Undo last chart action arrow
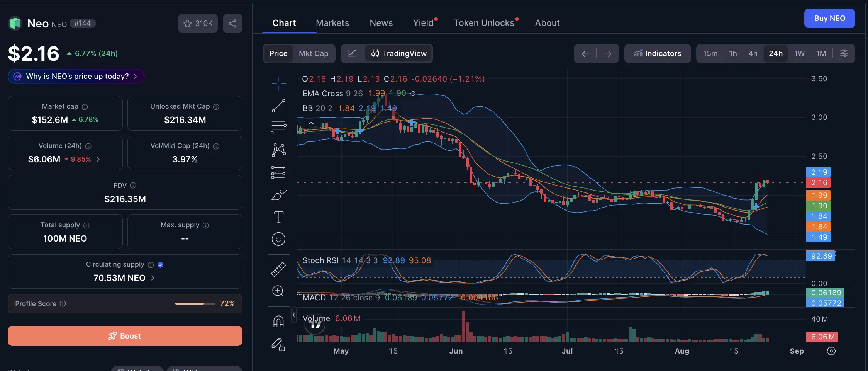The width and height of the screenshot is (868, 371). click(585, 54)
